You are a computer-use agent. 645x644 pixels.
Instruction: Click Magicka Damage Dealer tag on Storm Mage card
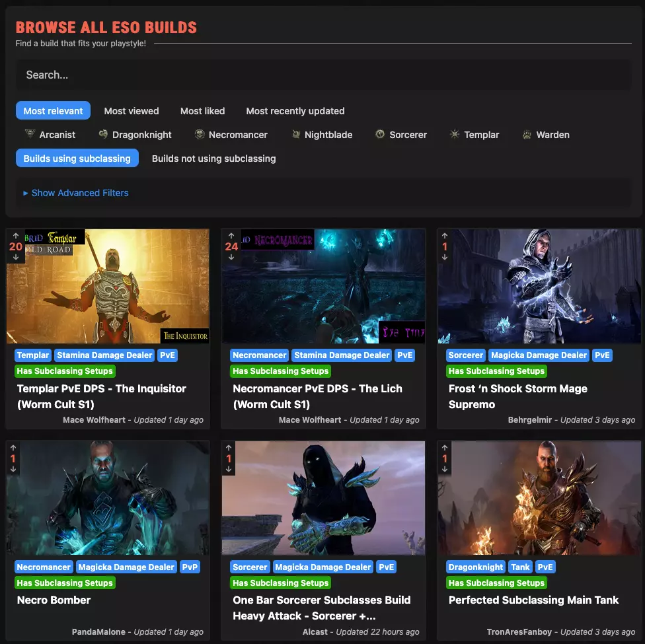tap(539, 355)
